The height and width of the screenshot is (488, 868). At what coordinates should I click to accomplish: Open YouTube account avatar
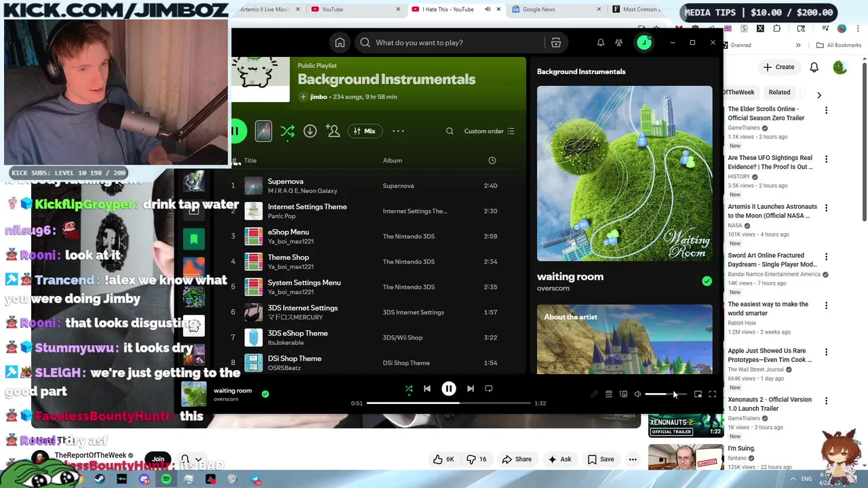(840, 67)
